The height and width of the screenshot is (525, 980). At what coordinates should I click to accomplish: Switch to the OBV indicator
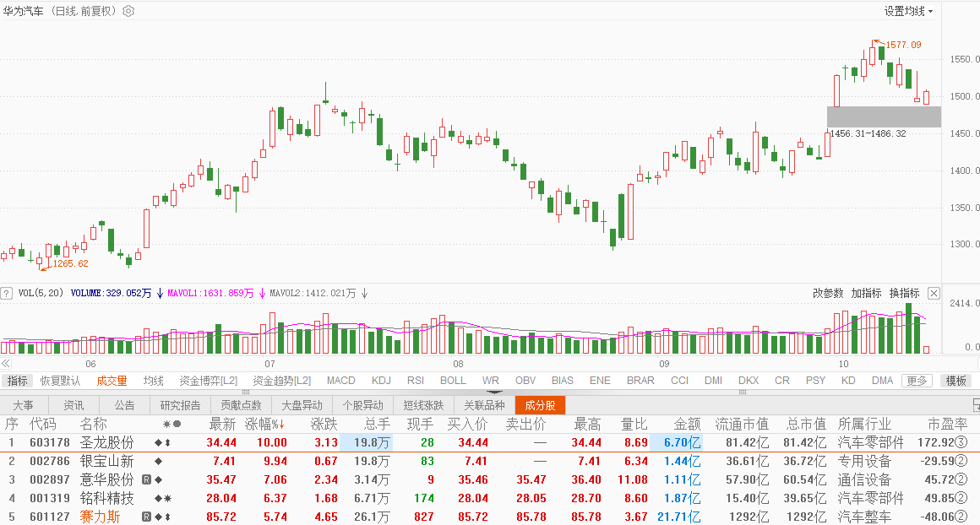[525, 381]
